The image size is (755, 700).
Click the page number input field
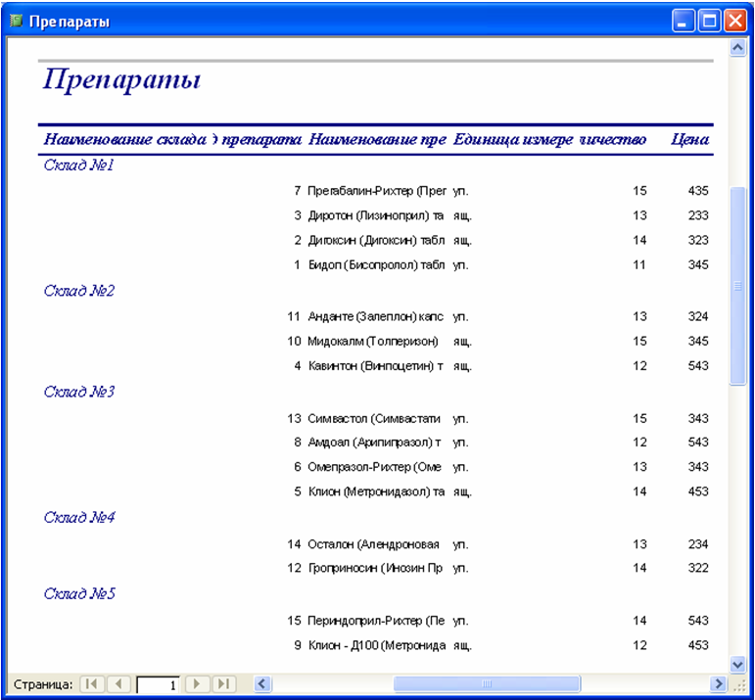point(158,684)
